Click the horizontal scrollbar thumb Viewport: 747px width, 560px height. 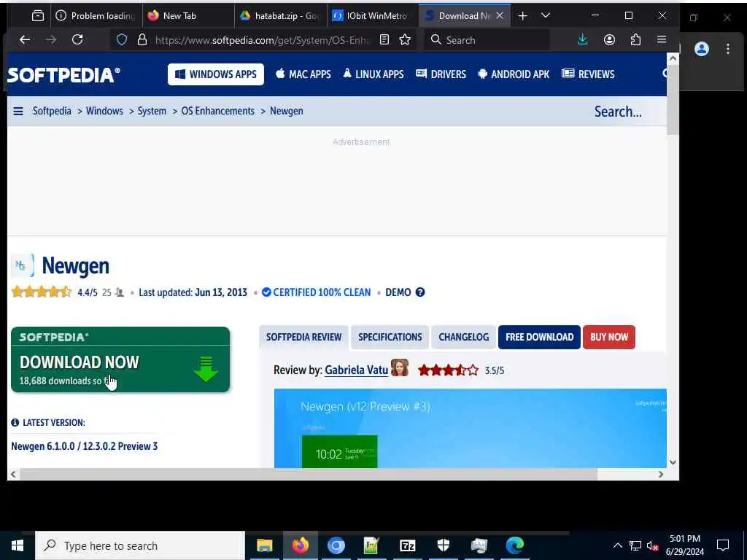[x=309, y=474]
